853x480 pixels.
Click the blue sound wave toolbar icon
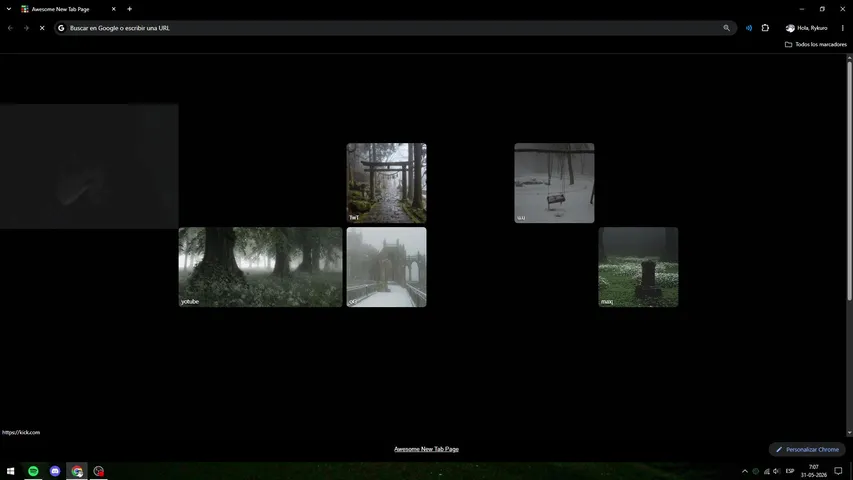[x=749, y=28]
